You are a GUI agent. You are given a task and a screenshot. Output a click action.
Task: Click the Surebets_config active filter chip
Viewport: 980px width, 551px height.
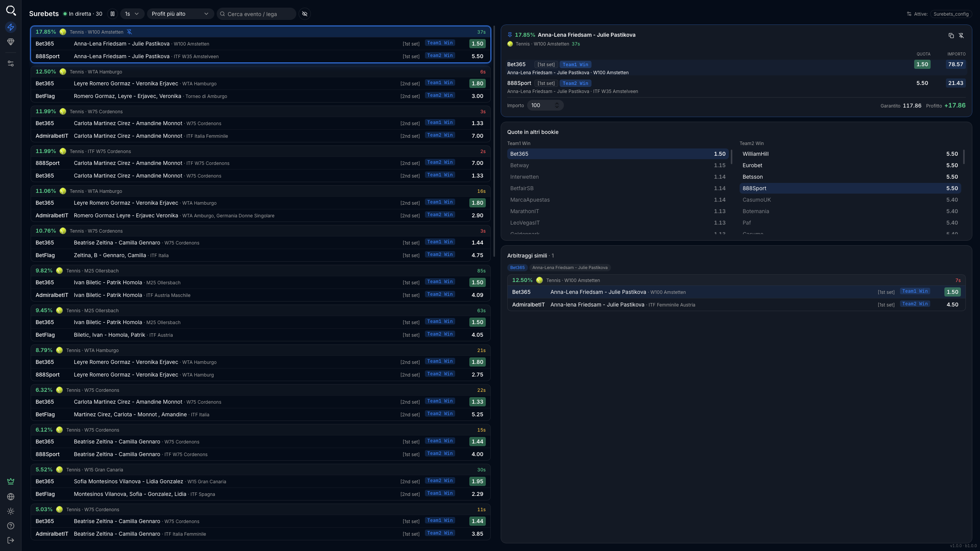point(951,14)
